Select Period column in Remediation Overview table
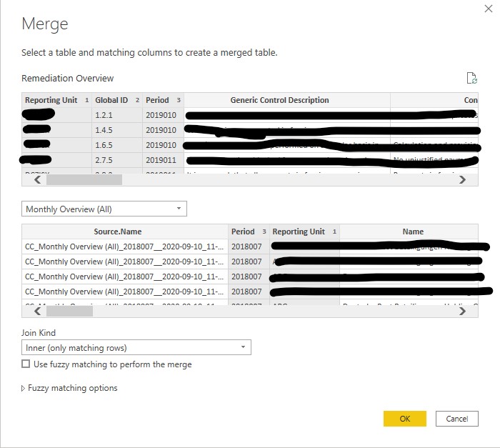 pos(163,100)
